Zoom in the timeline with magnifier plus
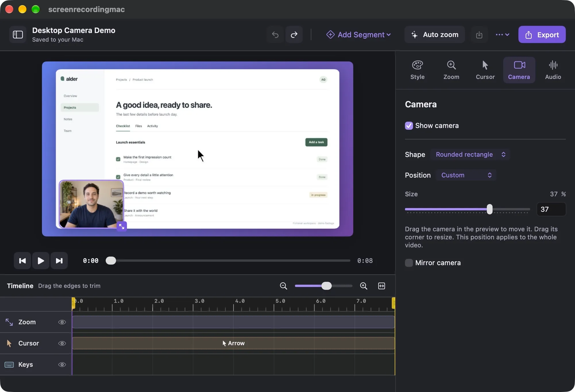 364,286
